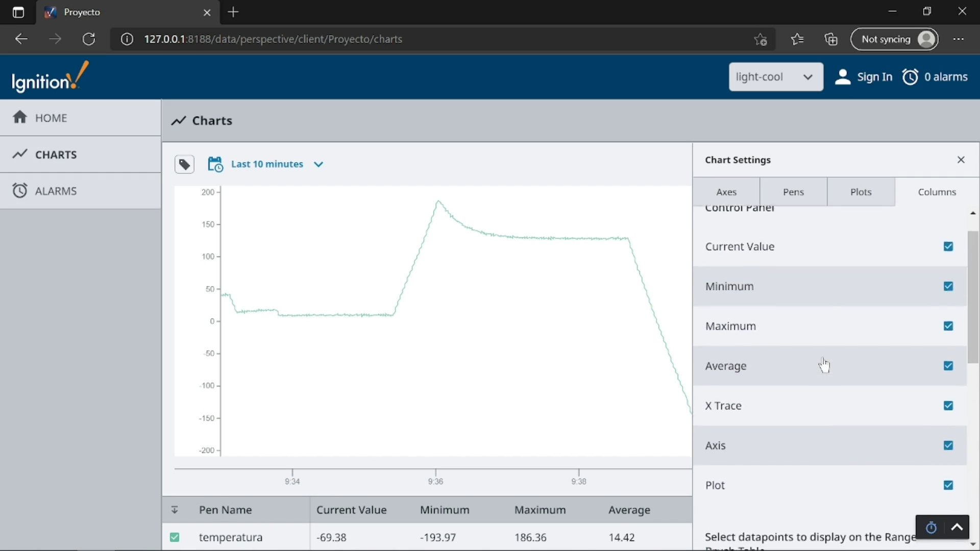Go to ALARMS in the sidebar

point(56,191)
